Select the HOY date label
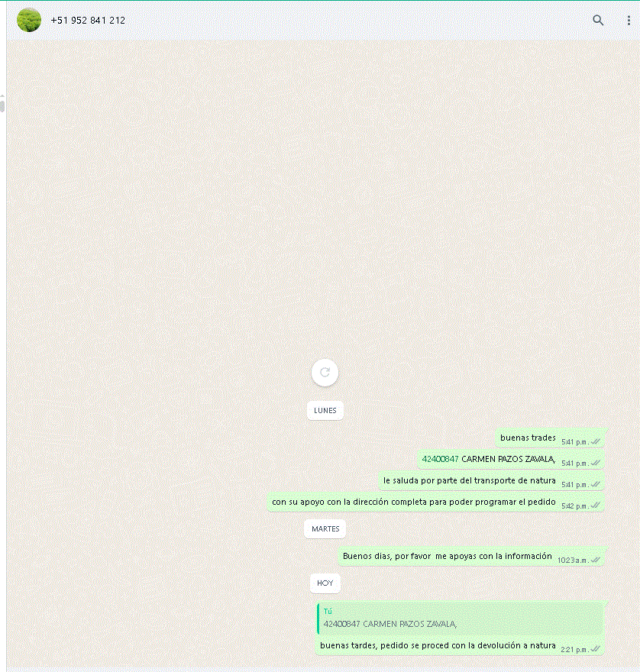640x672 pixels. click(x=325, y=583)
